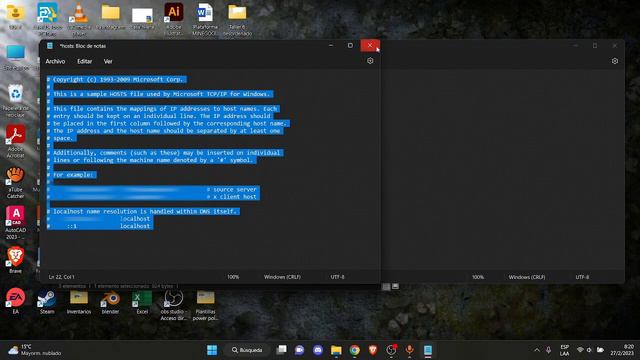The image size is (640, 360).
Task: Open the clock and date flyout
Action: 622,350
